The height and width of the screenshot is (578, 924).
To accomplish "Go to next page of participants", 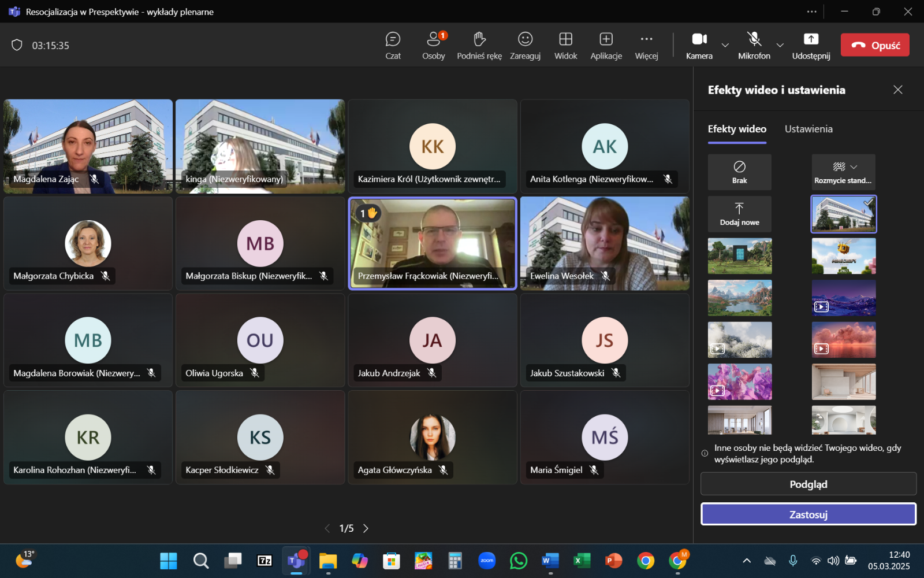I will (x=366, y=528).
